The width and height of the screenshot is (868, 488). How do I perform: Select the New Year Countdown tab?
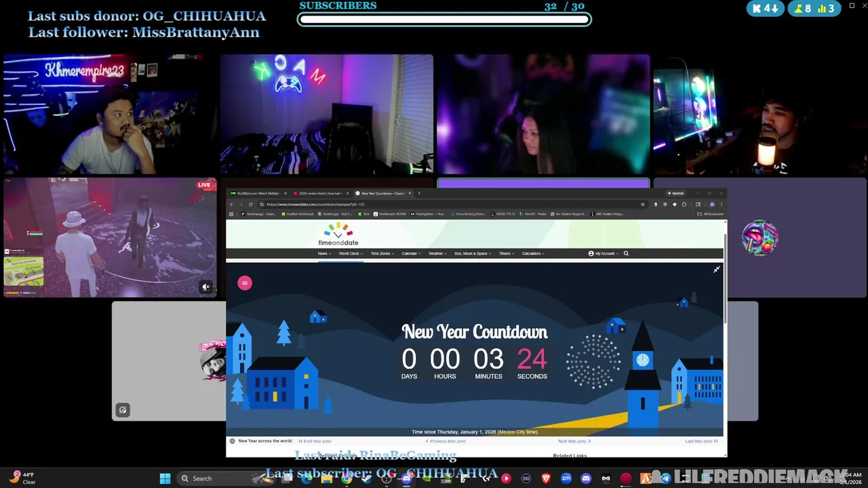point(382,193)
